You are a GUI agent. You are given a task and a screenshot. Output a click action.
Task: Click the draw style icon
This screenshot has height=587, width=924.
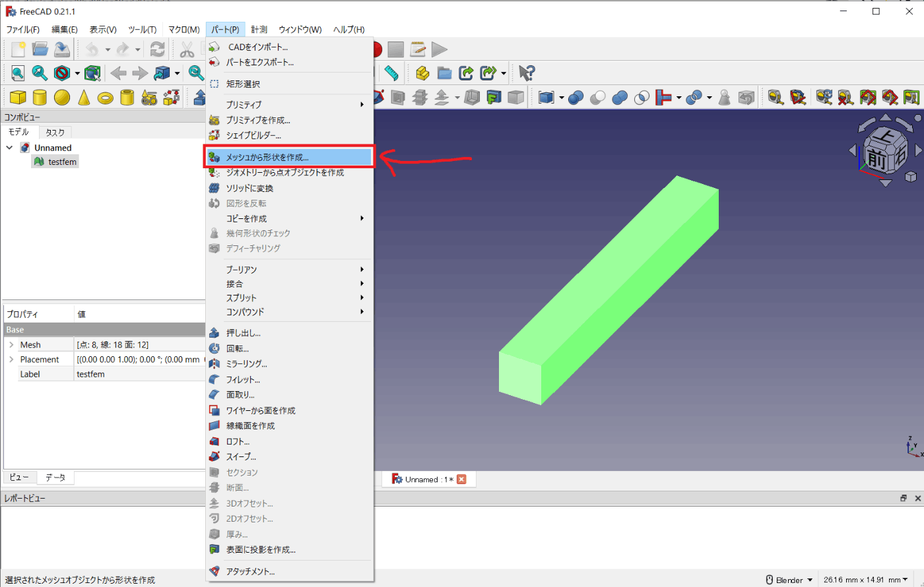pos(61,73)
